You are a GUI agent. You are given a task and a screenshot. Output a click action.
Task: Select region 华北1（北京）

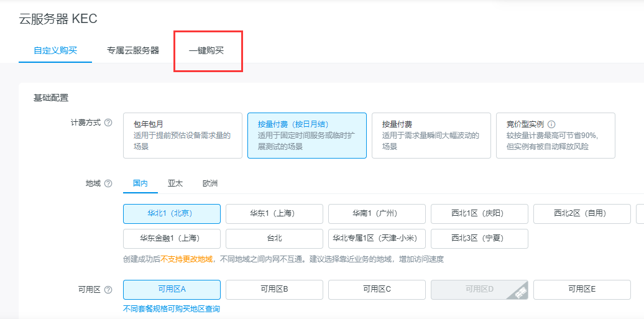[x=172, y=214]
